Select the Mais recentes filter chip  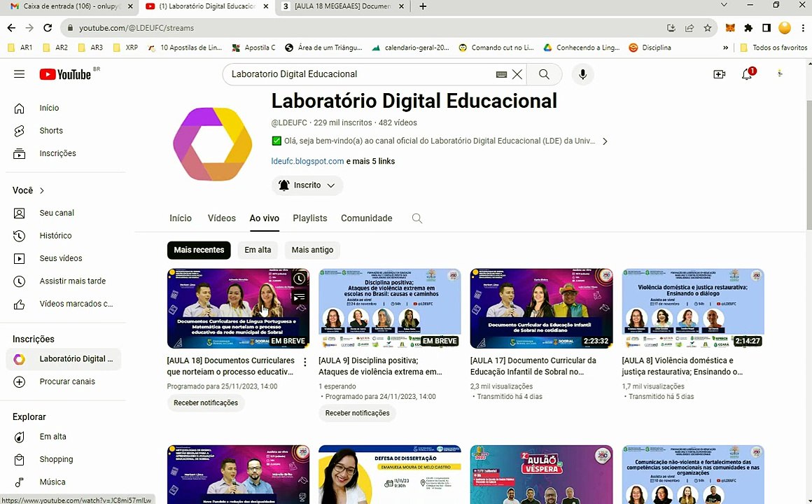[199, 250]
